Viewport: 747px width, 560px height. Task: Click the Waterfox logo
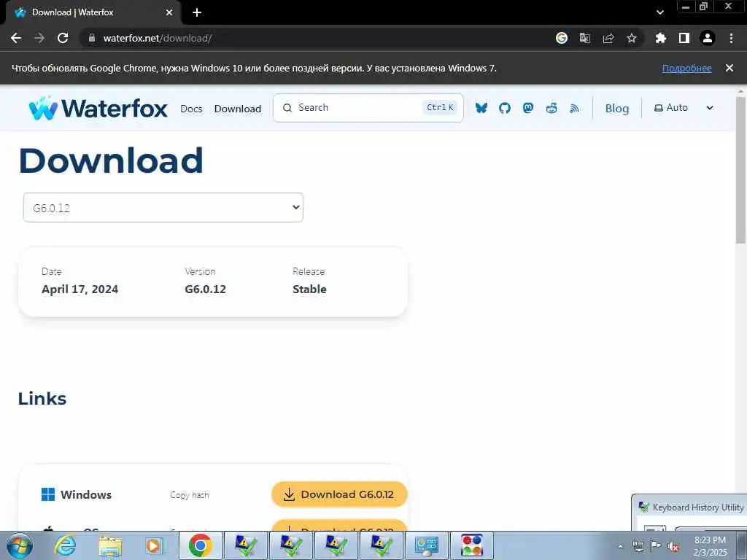pyautogui.click(x=98, y=108)
